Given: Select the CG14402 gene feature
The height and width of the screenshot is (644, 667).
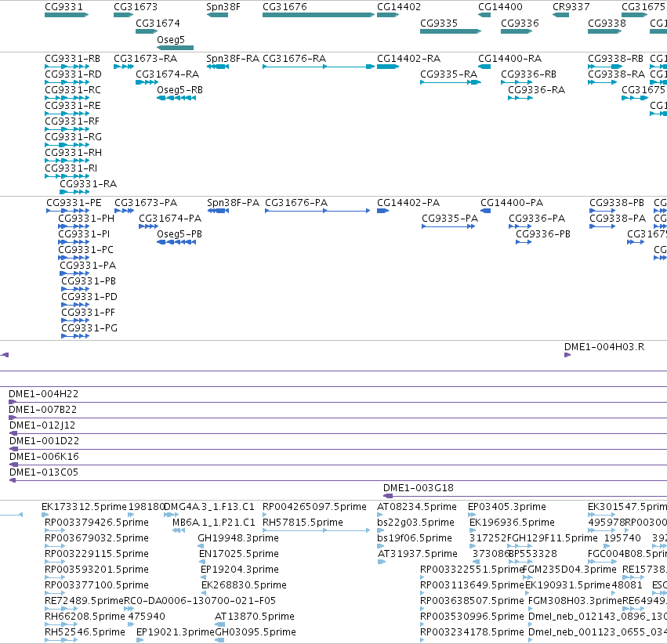Looking at the screenshot, I should click(x=388, y=15).
